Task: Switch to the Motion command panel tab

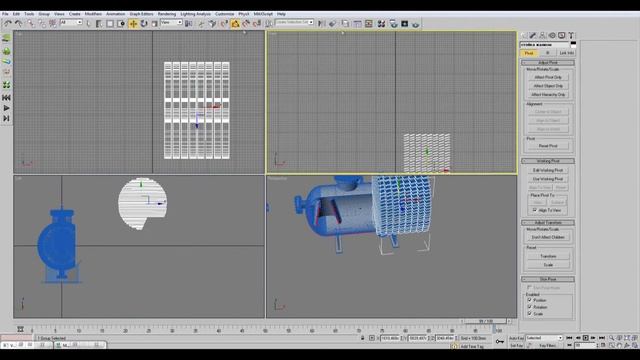Action: [x=552, y=36]
